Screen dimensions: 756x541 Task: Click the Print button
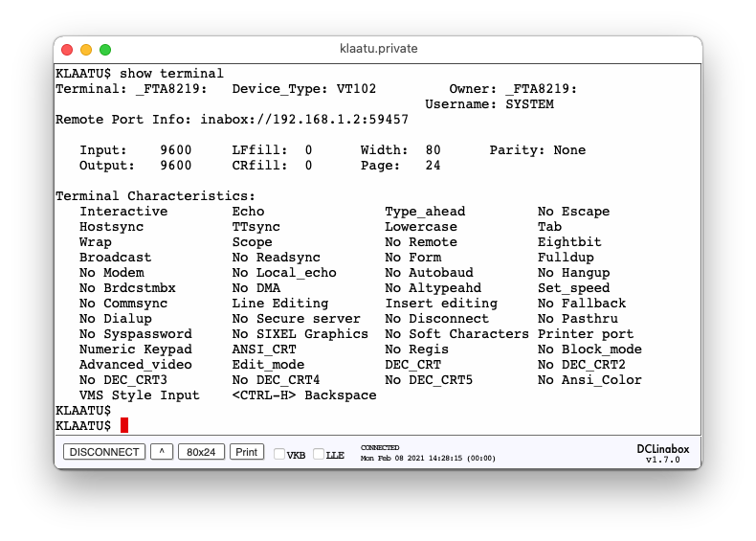[246, 452]
